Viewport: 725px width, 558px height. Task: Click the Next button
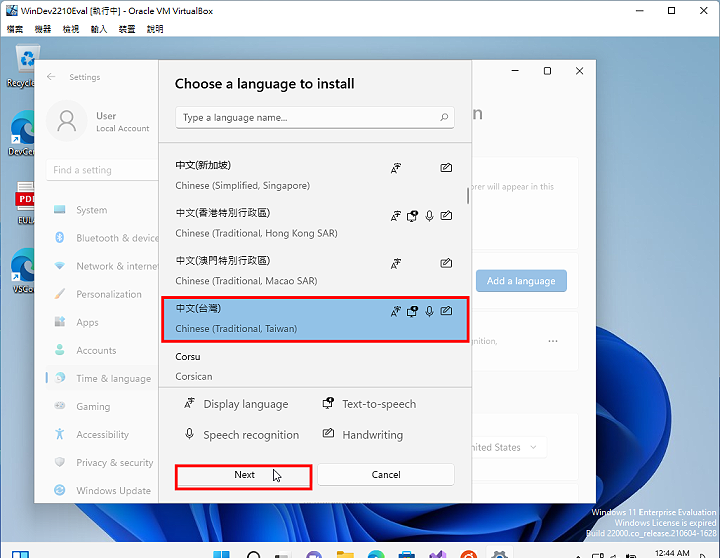pyautogui.click(x=244, y=475)
